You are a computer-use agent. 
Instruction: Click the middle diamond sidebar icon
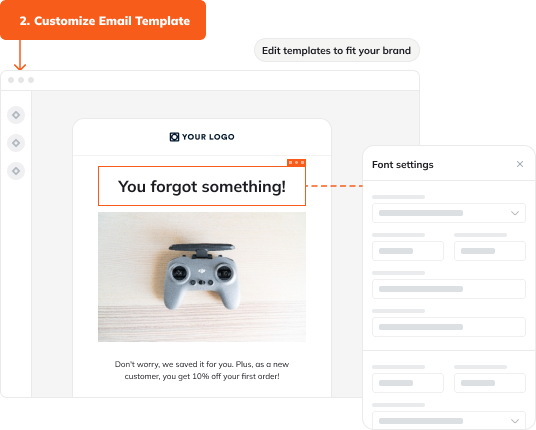click(16, 143)
